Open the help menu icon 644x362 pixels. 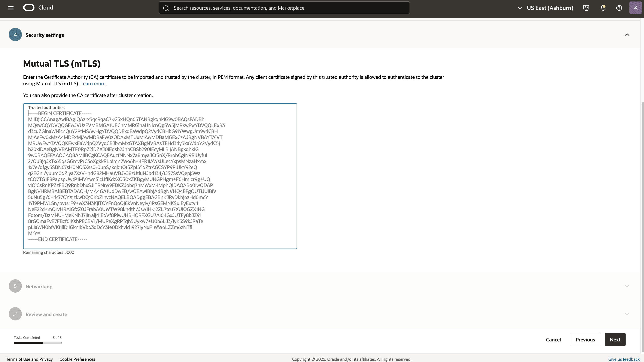pos(619,8)
